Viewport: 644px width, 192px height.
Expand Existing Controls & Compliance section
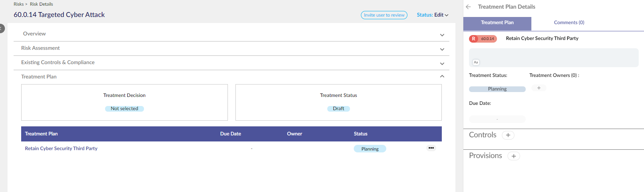(x=231, y=63)
